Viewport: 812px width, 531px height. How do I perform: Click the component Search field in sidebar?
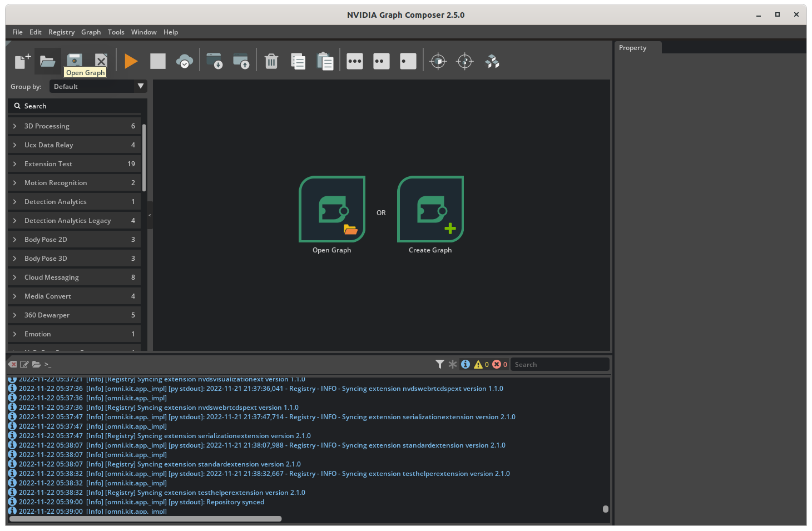[77, 106]
